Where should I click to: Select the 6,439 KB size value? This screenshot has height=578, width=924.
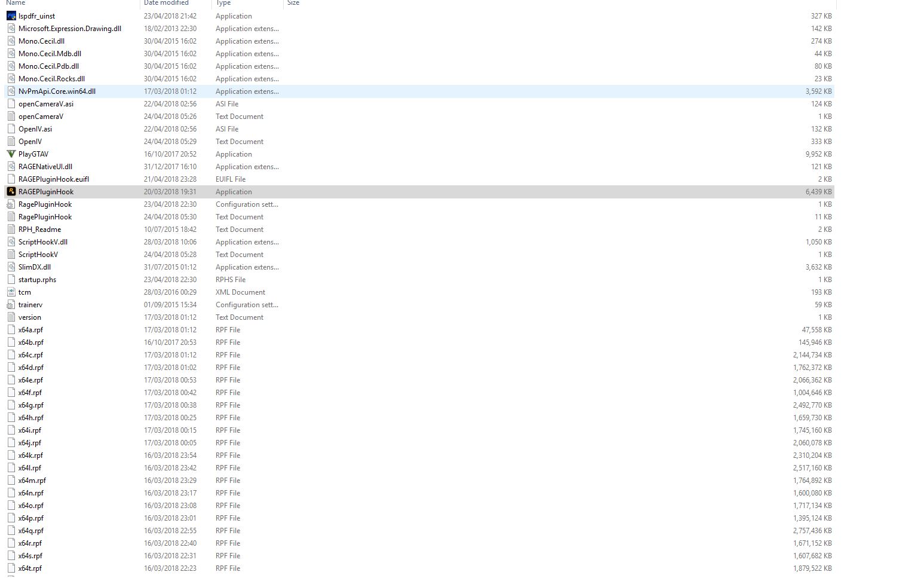click(x=818, y=192)
